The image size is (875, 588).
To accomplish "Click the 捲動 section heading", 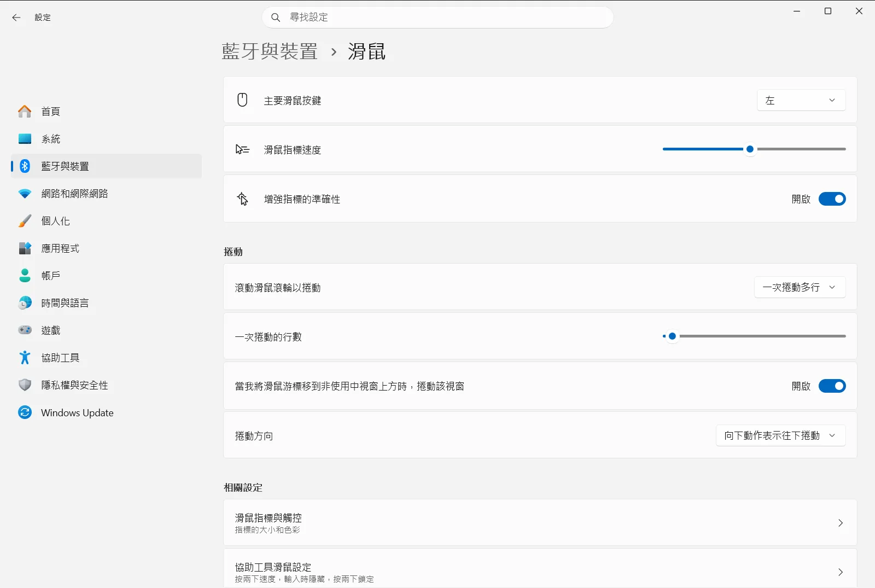I will click(234, 252).
